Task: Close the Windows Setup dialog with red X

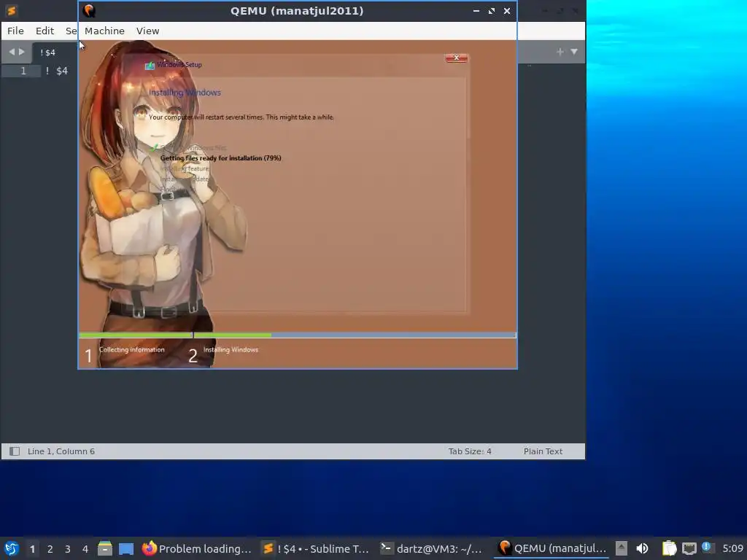Action: pyautogui.click(x=456, y=58)
